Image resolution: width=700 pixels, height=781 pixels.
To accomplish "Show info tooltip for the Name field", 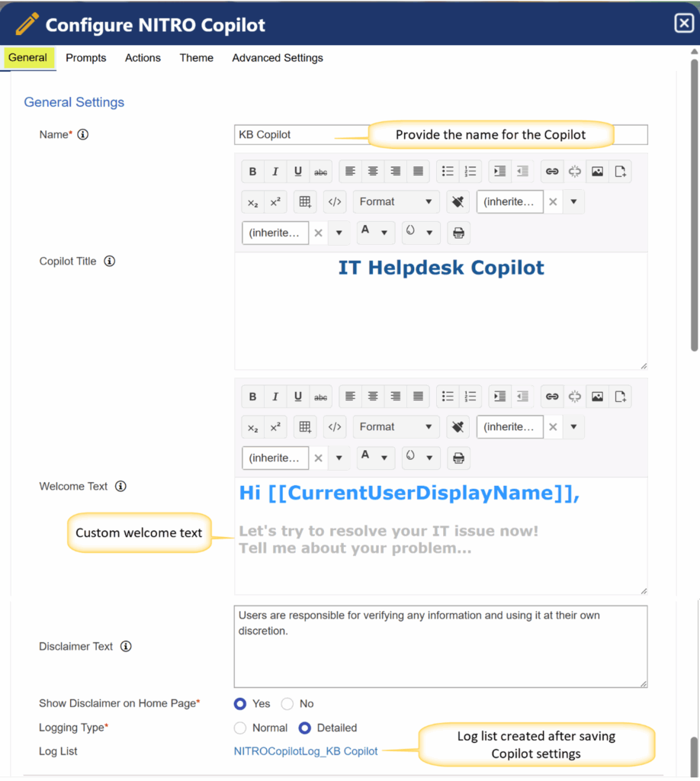I will point(83,134).
